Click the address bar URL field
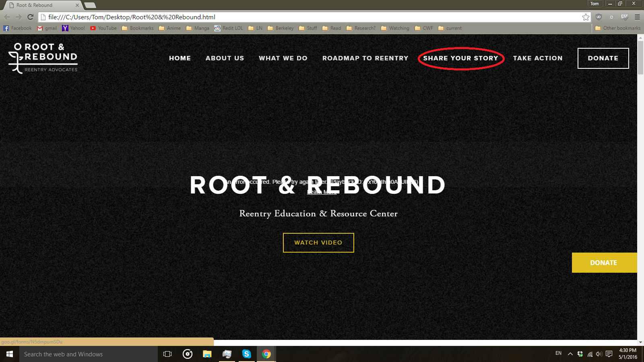The width and height of the screenshot is (644, 362). tap(310, 17)
